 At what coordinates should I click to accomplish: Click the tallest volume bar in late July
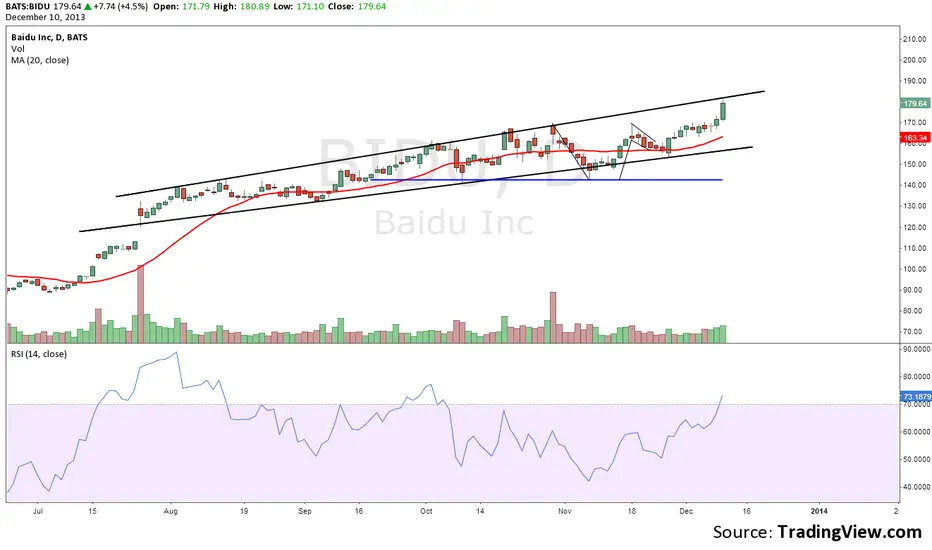(x=140, y=304)
